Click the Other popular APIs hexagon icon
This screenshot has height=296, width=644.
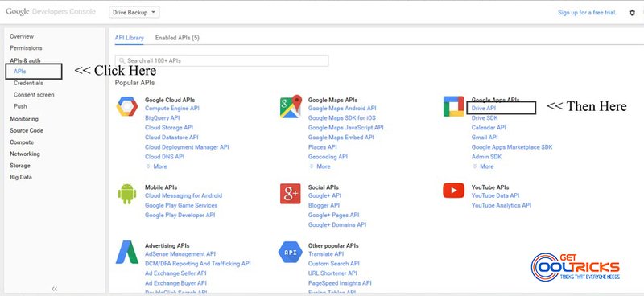291,252
